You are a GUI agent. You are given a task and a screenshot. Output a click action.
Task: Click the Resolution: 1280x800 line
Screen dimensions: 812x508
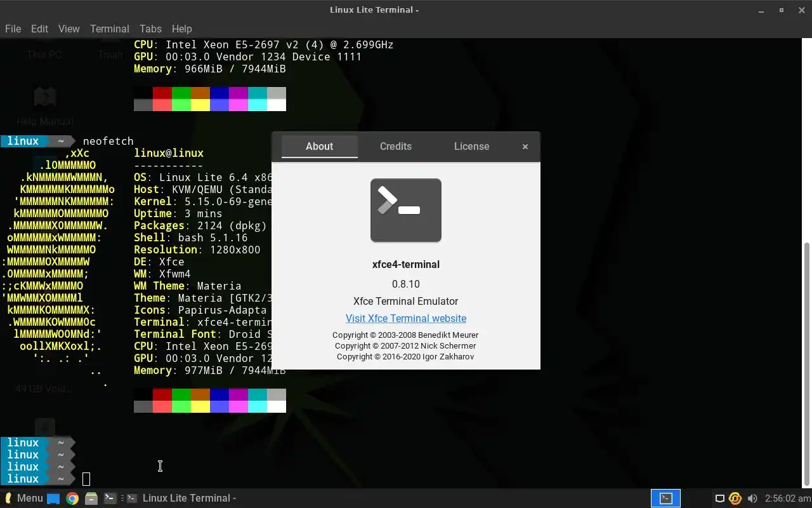pos(197,250)
